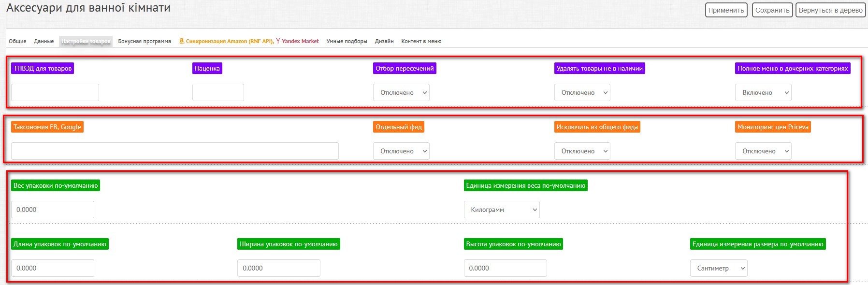
Task: Expand the Отбор пересечений dropdown
Action: point(401,92)
